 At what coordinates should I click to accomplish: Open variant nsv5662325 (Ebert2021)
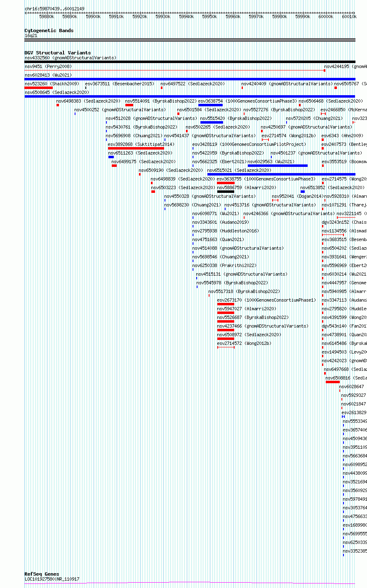tap(219, 162)
